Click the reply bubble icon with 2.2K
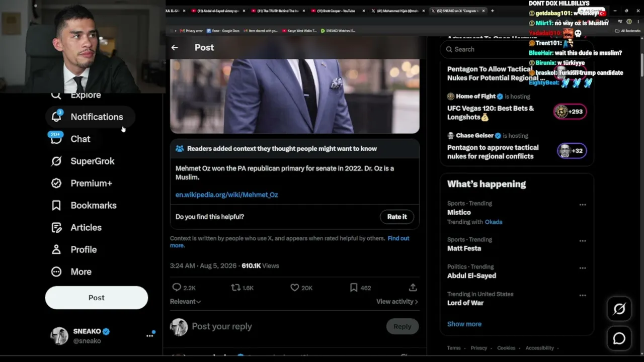644x362 pixels. 177,288
